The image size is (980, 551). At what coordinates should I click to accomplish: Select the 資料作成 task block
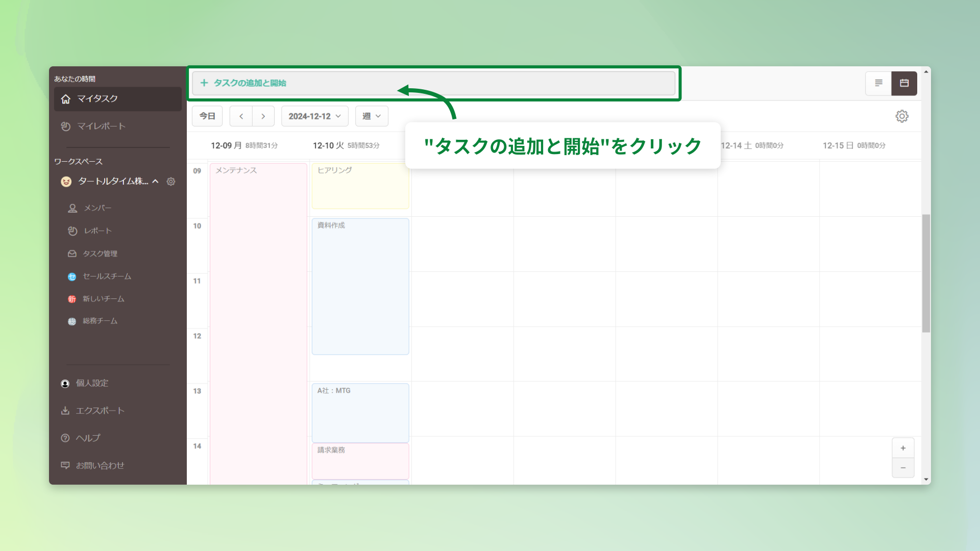[360, 286]
